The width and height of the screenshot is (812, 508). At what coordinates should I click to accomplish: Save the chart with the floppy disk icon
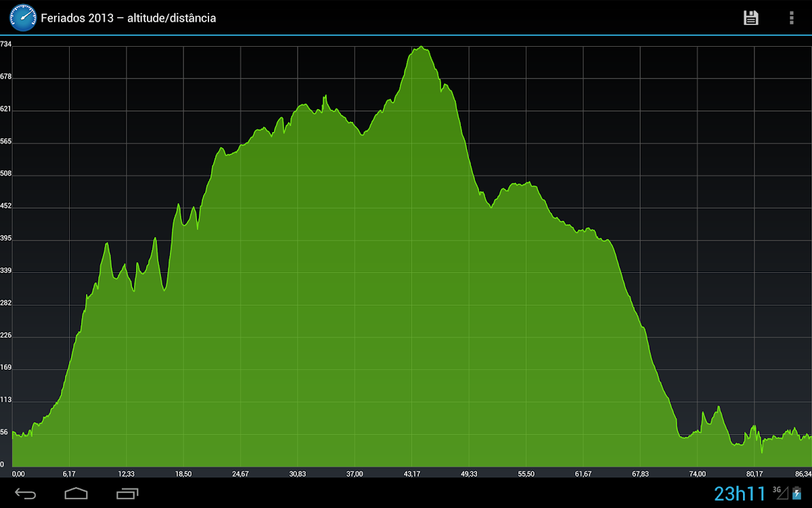point(750,18)
